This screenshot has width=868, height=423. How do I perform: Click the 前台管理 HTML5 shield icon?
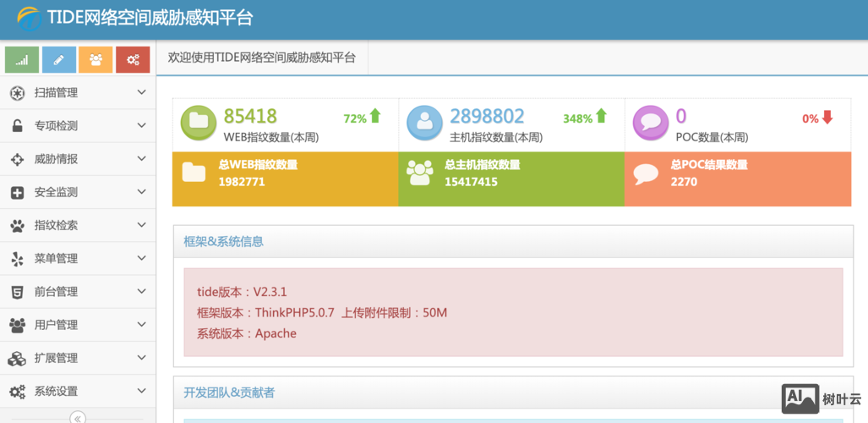pyautogui.click(x=18, y=292)
